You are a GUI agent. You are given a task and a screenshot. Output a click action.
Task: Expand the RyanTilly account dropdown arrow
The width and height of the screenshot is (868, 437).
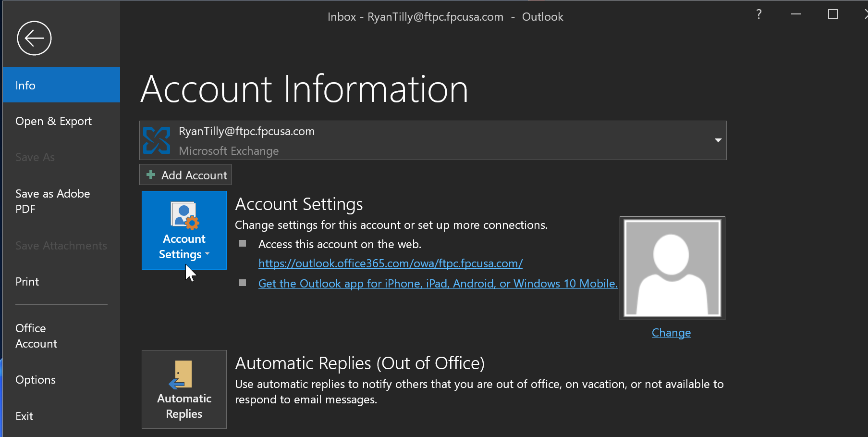point(718,140)
